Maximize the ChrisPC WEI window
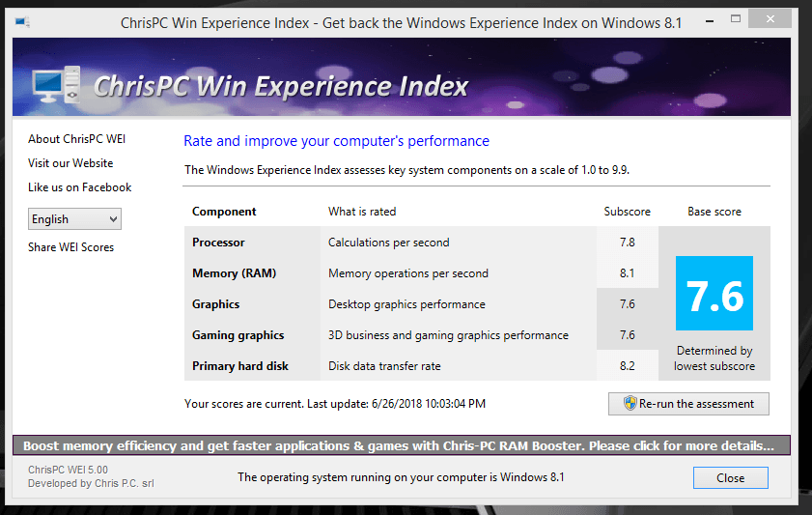Screen dimensions: 812x515 tap(737, 20)
